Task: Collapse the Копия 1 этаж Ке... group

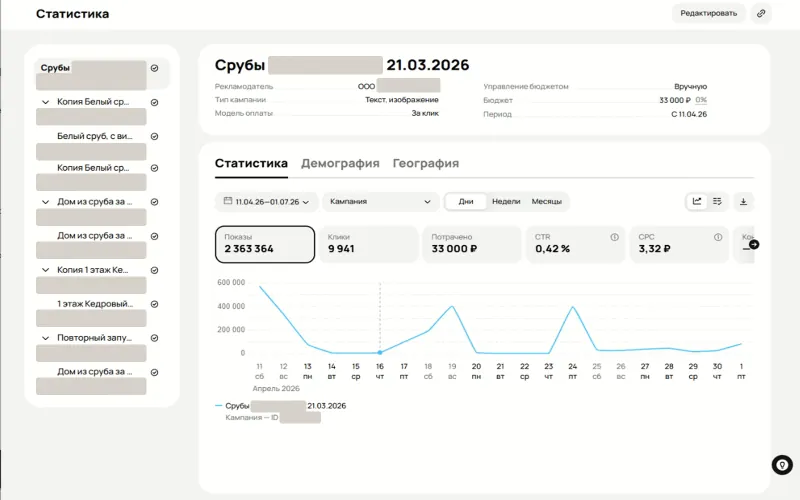Action: coord(45,270)
